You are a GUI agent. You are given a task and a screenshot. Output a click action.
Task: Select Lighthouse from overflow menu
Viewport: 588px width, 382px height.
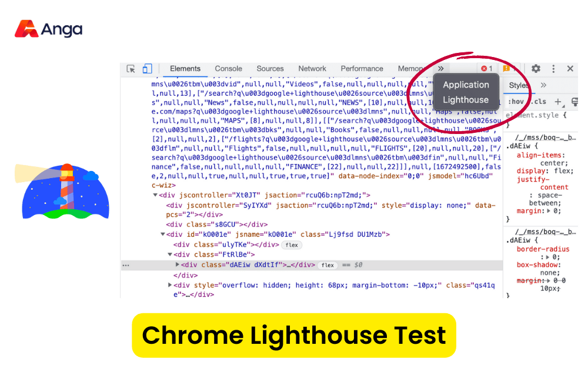pyautogui.click(x=466, y=100)
